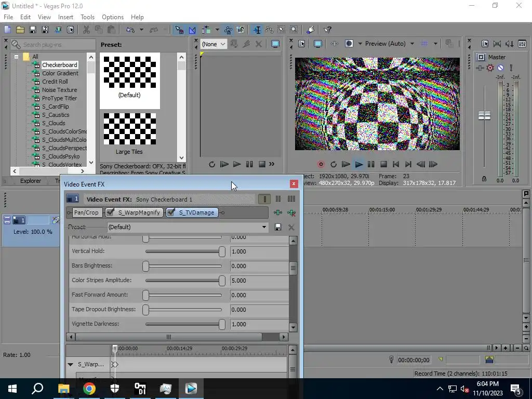Toggle the preview Overlays grid icon
This screenshot has height=399, width=532.
pos(424,44)
